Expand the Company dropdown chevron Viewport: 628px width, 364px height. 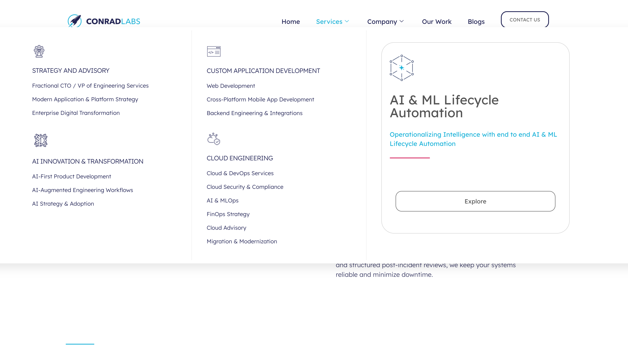[x=401, y=21]
